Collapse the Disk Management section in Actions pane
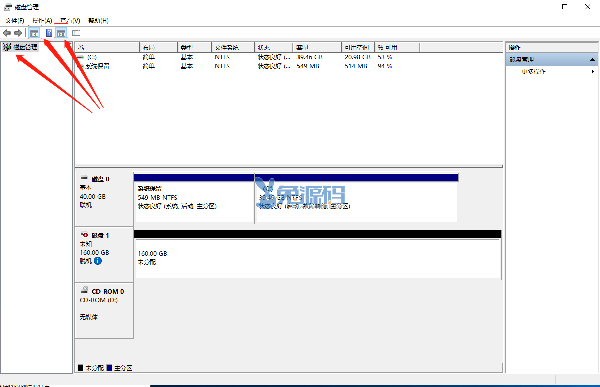The image size is (600, 387). 592,60
